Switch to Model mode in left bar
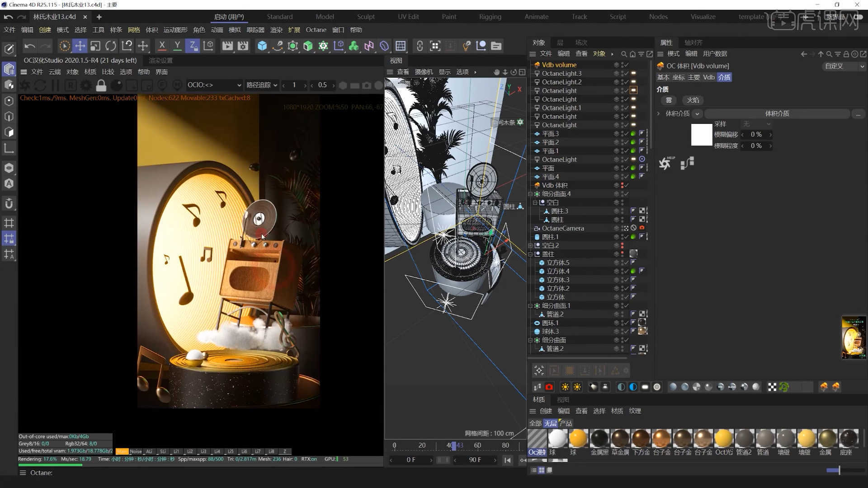 (9, 69)
